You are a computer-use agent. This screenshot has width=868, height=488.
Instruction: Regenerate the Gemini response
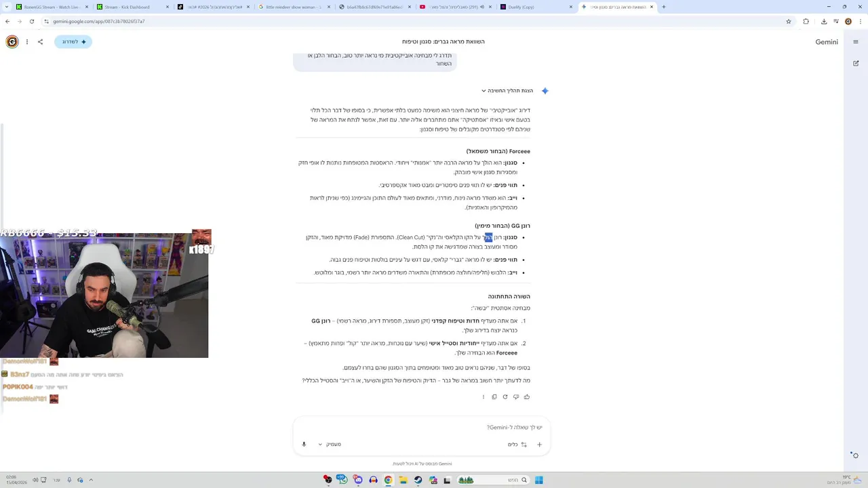coord(505,397)
